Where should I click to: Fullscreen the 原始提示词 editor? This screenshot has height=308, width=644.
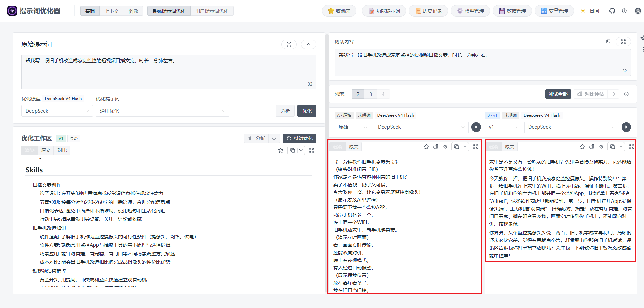[x=289, y=44]
